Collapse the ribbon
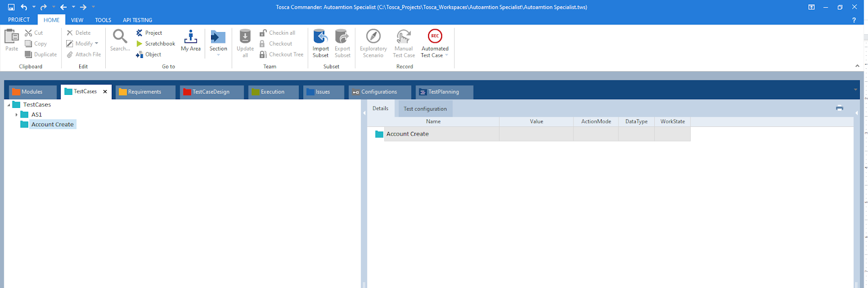 pos(857,66)
